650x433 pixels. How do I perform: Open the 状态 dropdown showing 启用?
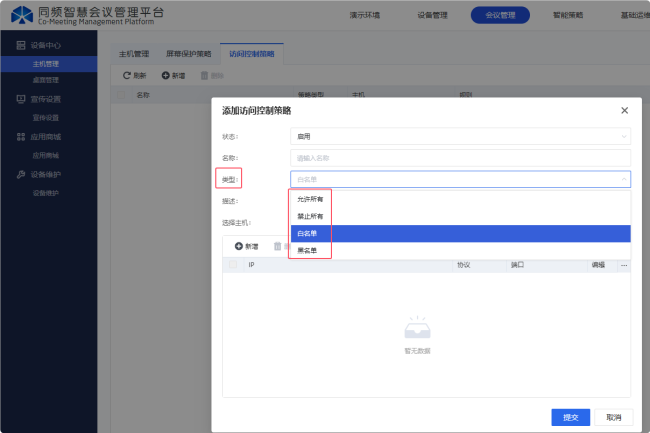click(460, 136)
